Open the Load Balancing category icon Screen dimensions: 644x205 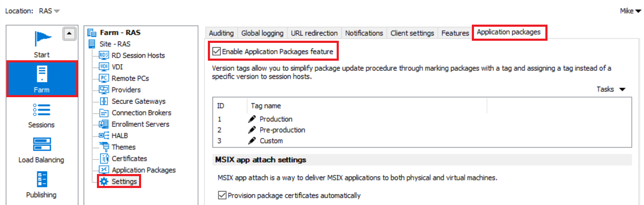42,145
